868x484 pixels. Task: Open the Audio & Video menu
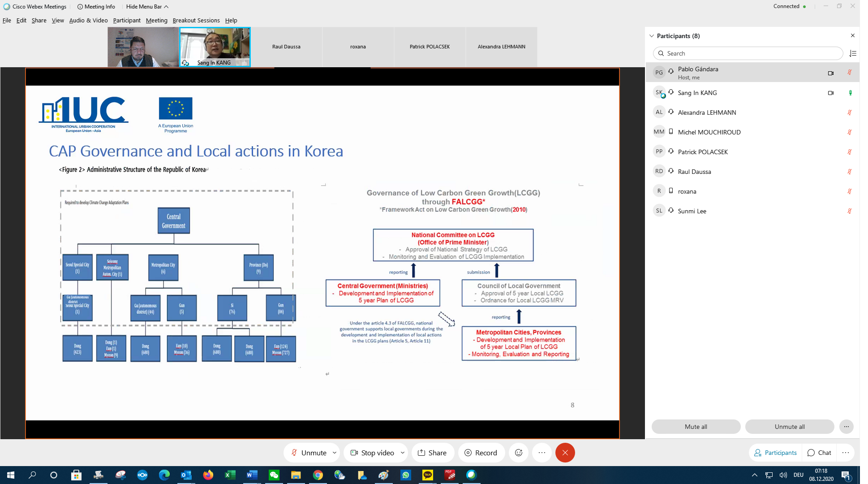[88, 20]
